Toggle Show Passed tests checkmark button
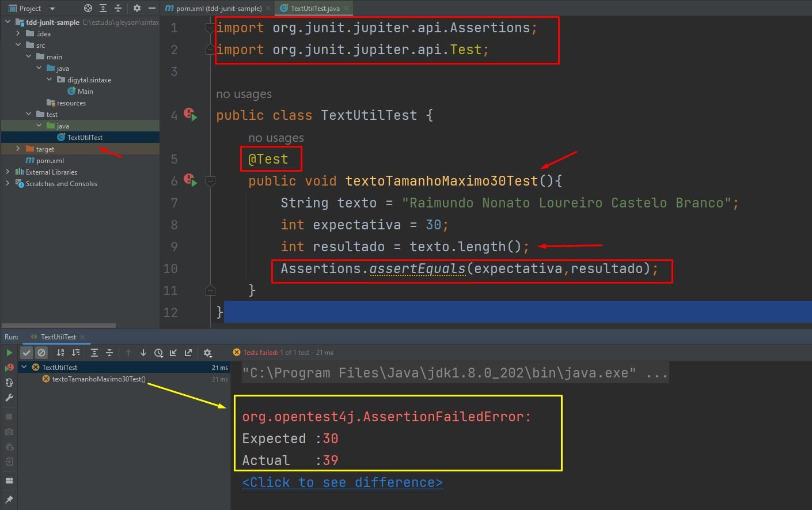Viewport: 812px width, 510px height. pos(26,353)
